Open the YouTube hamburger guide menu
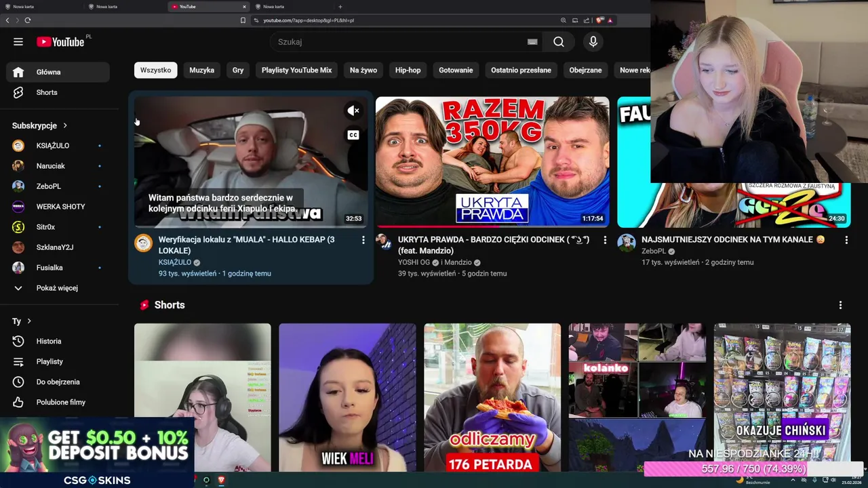Image resolution: width=868 pixels, height=488 pixels. pyautogui.click(x=18, y=42)
